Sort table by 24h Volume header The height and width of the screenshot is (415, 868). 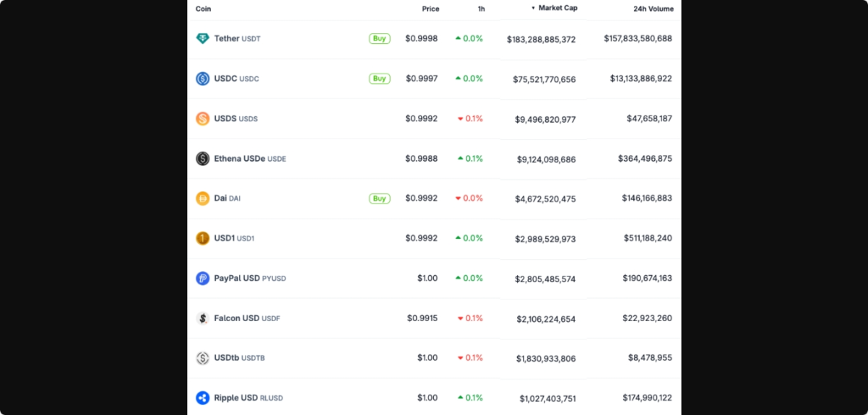coord(653,9)
